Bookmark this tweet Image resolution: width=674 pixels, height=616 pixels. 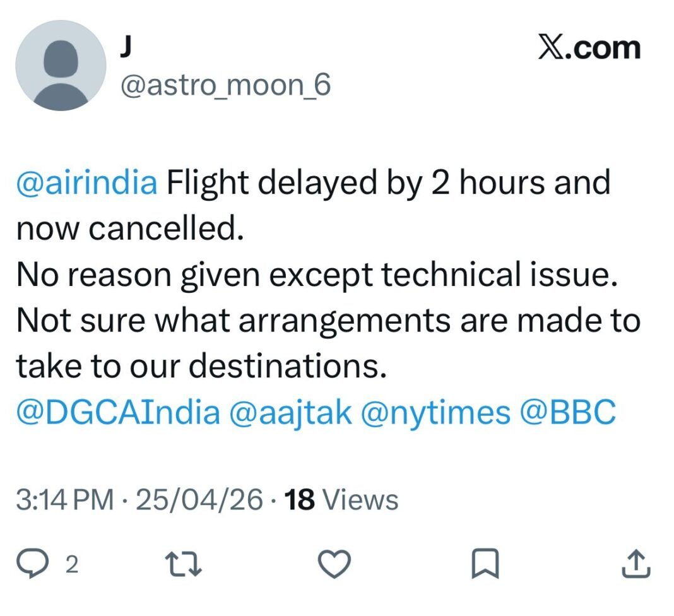[x=485, y=563]
